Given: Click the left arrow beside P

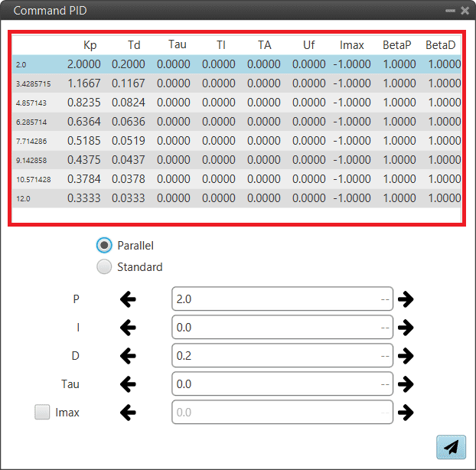Looking at the screenshot, I should (x=128, y=299).
